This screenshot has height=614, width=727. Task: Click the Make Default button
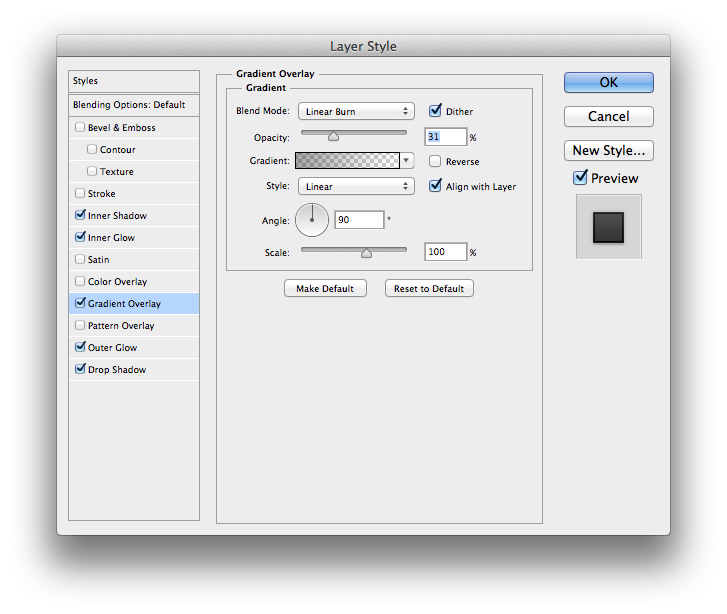coord(325,288)
